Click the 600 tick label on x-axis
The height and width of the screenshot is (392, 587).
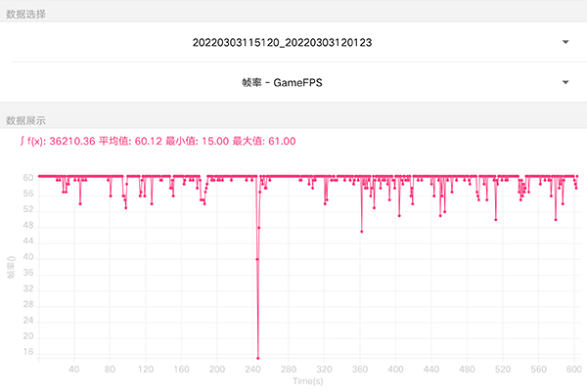coord(574,370)
